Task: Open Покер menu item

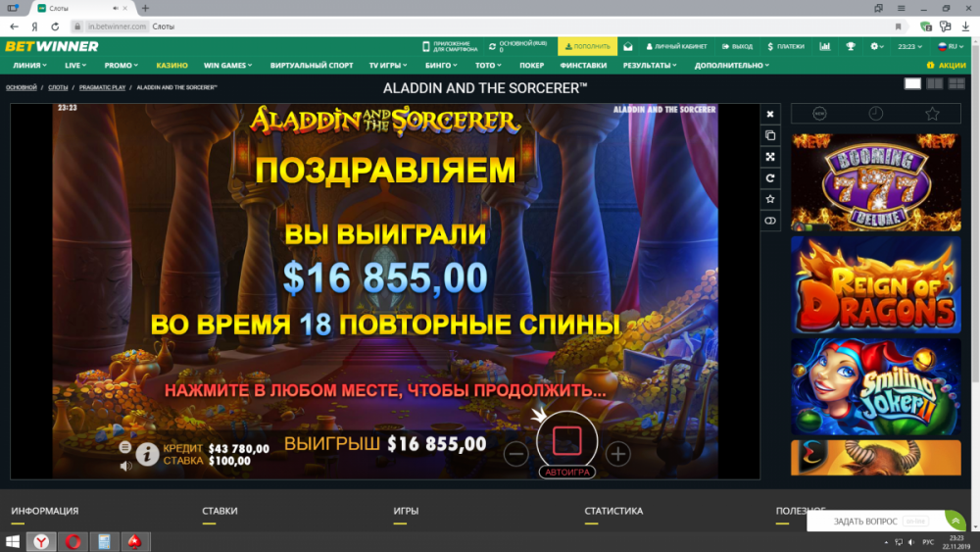Action: tap(531, 65)
